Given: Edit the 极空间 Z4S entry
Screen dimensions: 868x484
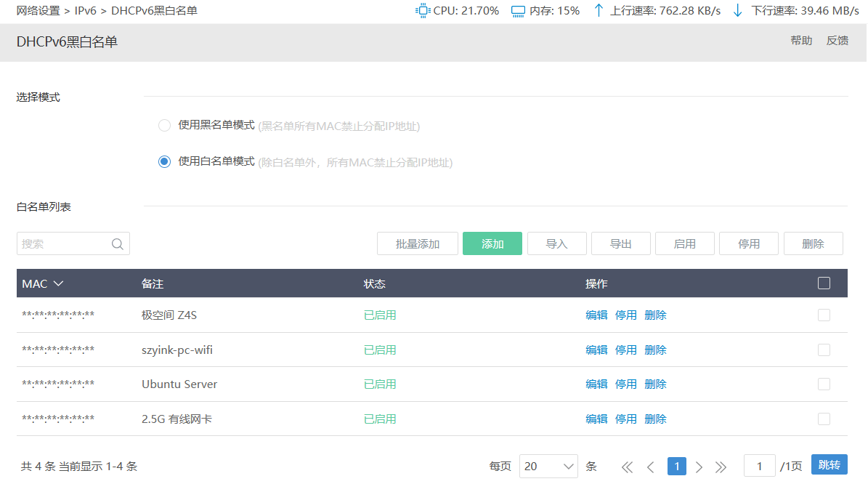Looking at the screenshot, I should click(596, 315).
